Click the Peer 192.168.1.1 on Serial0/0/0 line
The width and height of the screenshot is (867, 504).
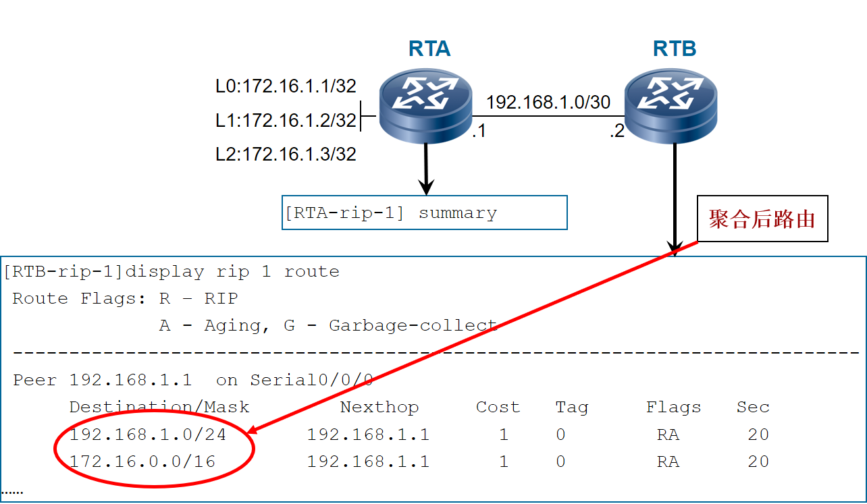193,380
